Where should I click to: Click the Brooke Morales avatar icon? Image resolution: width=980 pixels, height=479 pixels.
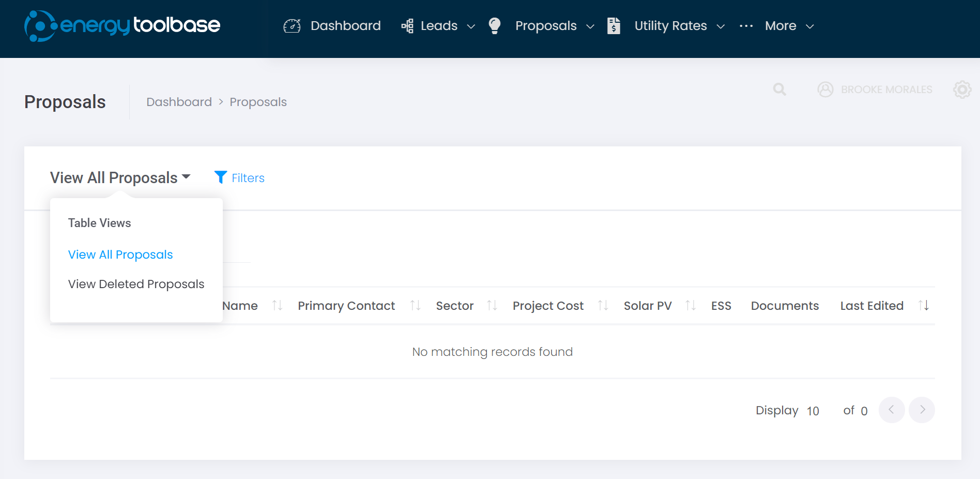click(x=825, y=89)
